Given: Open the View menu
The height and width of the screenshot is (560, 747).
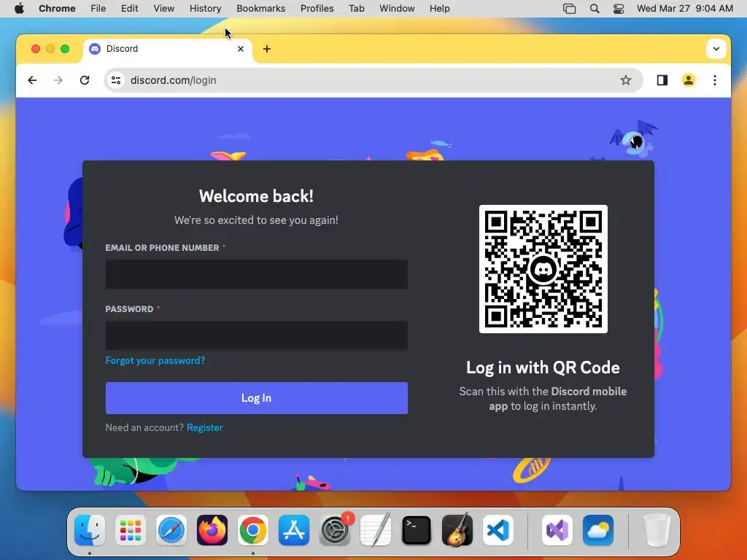Looking at the screenshot, I should click(164, 9).
